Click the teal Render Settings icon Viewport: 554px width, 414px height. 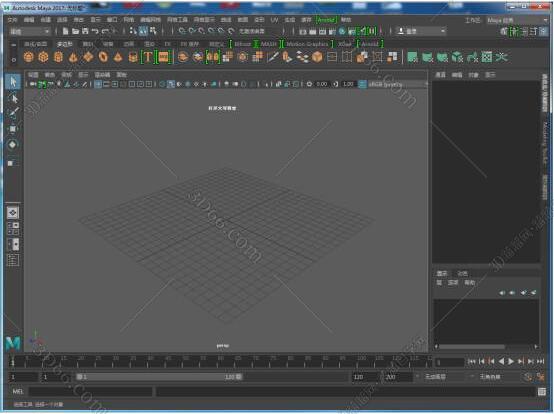[x=342, y=31]
